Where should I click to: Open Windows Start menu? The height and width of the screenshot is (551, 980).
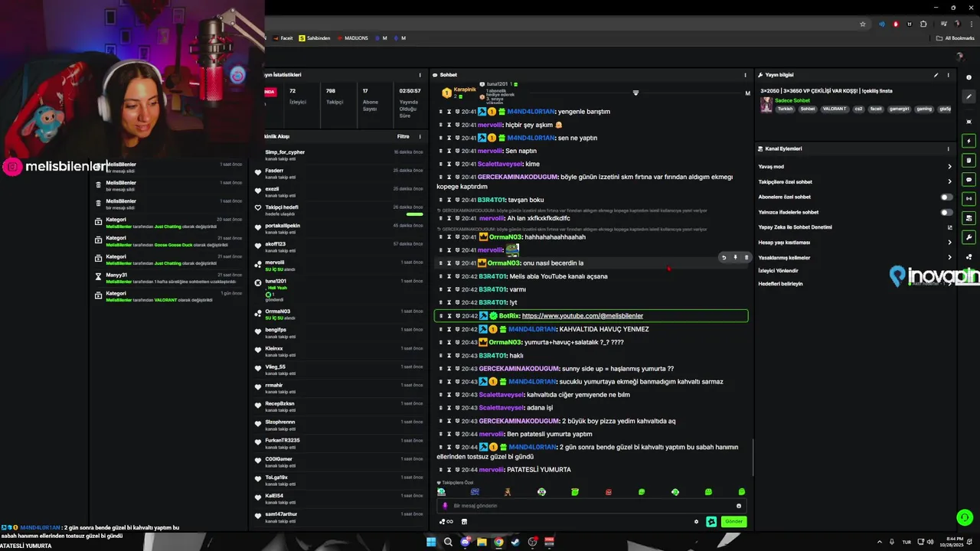coord(431,542)
